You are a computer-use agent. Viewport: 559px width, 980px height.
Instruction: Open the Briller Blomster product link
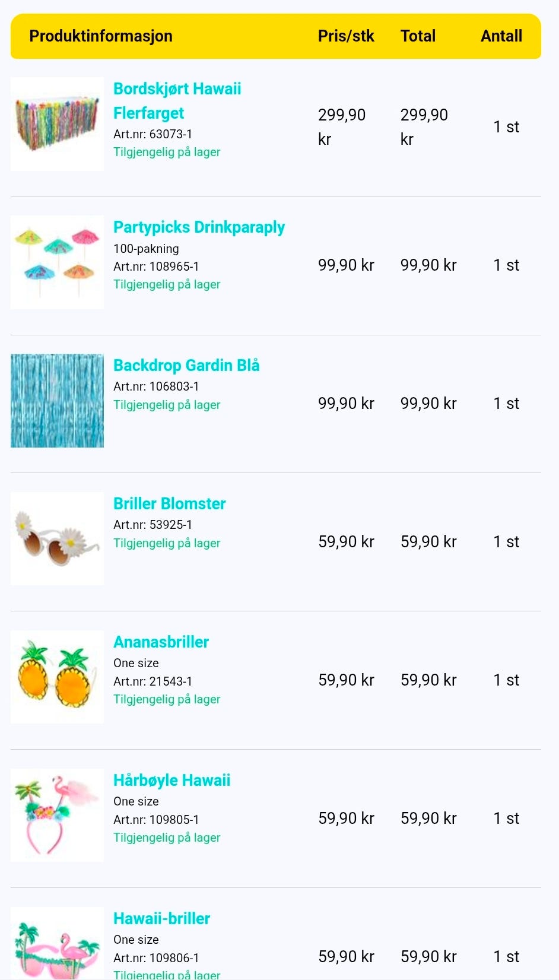click(169, 503)
